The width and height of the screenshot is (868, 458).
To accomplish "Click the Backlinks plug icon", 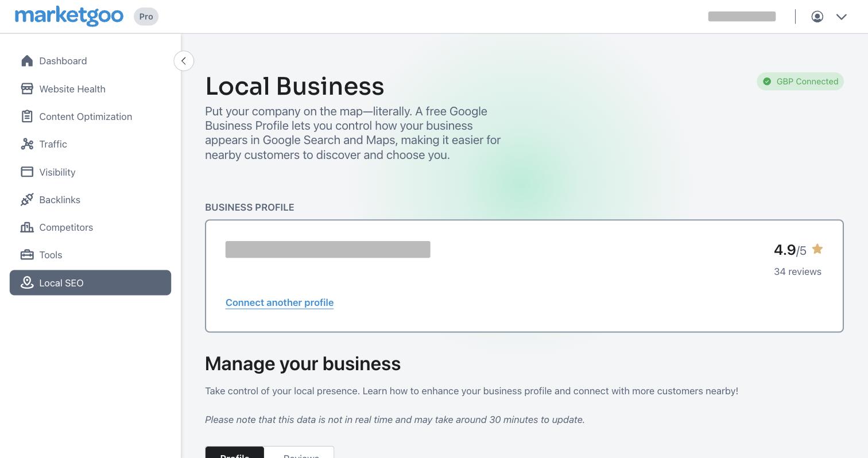I will click(27, 199).
